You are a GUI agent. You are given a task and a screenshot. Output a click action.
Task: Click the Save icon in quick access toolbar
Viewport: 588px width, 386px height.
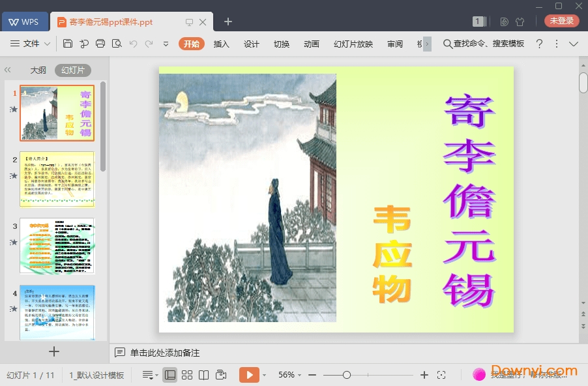(68, 44)
